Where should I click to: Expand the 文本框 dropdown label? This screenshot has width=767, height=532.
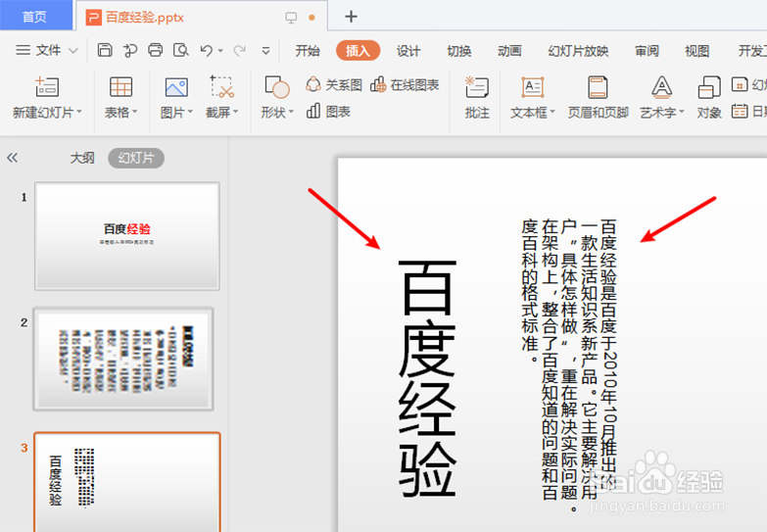click(532, 113)
